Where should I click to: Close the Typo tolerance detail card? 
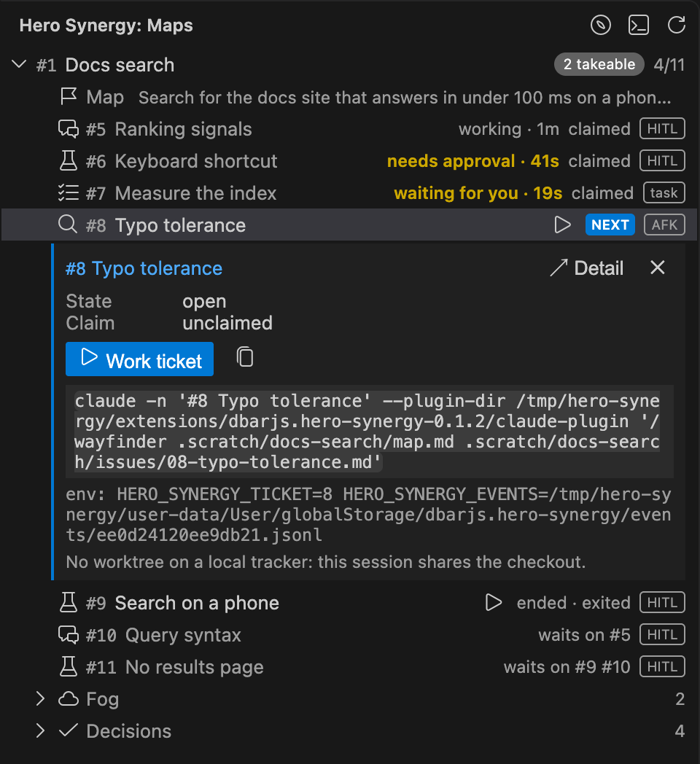click(x=658, y=268)
